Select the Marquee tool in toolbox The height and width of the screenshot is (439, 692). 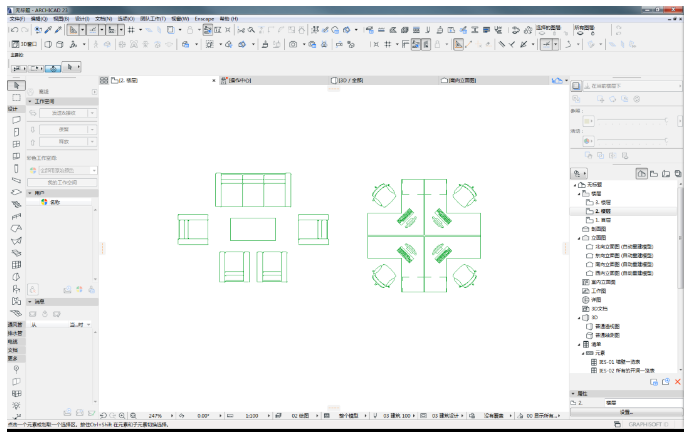coord(16,98)
